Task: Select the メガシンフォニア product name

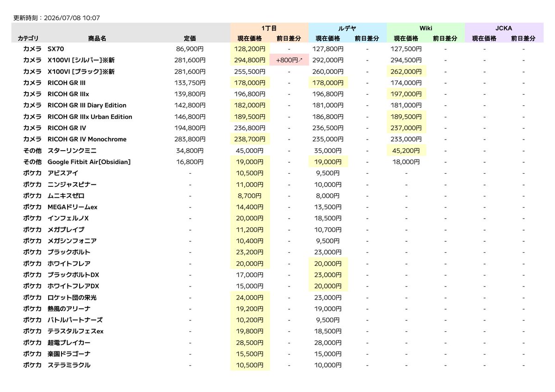Action: pyautogui.click(x=72, y=241)
